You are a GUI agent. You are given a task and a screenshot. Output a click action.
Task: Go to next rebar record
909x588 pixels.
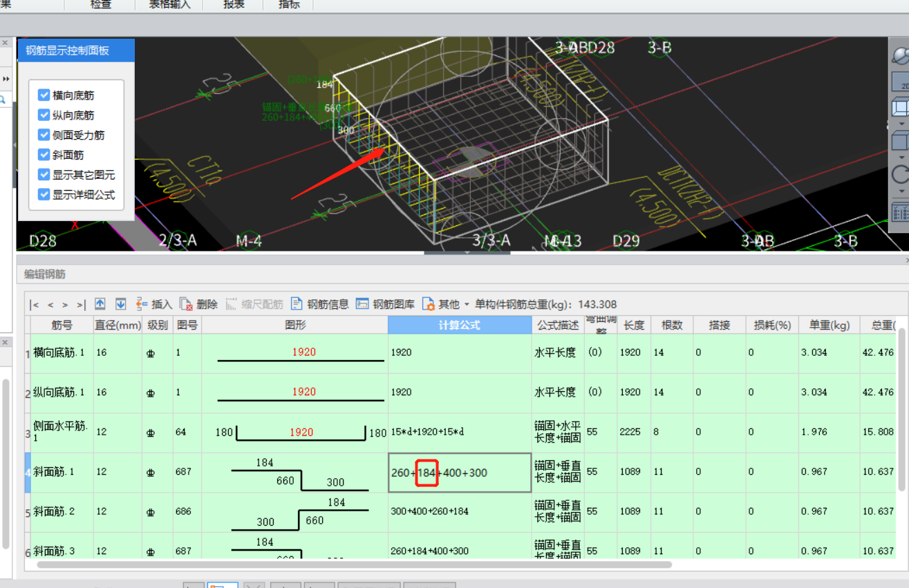(x=65, y=305)
